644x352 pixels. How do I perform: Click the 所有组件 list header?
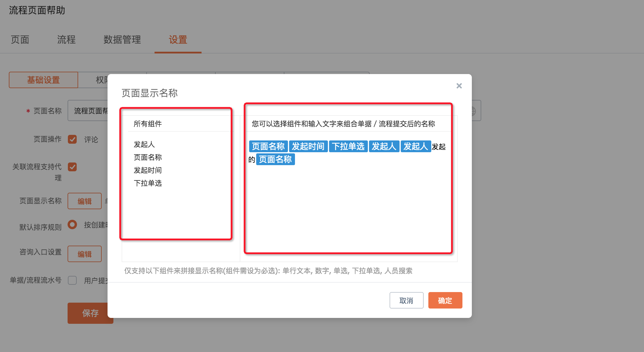coord(148,124)
